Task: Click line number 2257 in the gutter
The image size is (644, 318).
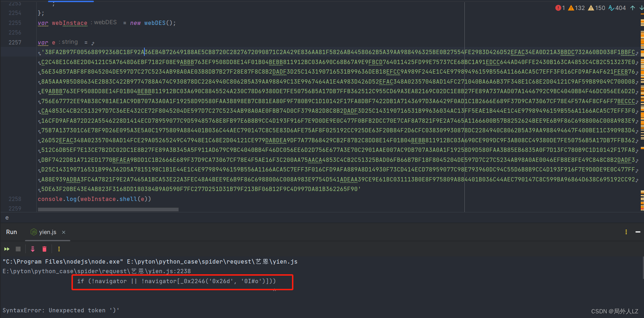Action: pos(15,42)
